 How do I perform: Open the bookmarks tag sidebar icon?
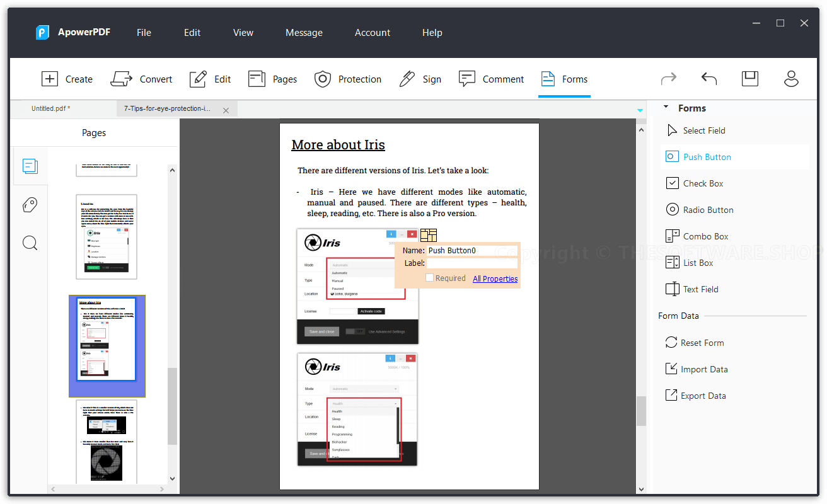(x=30, y=205)
